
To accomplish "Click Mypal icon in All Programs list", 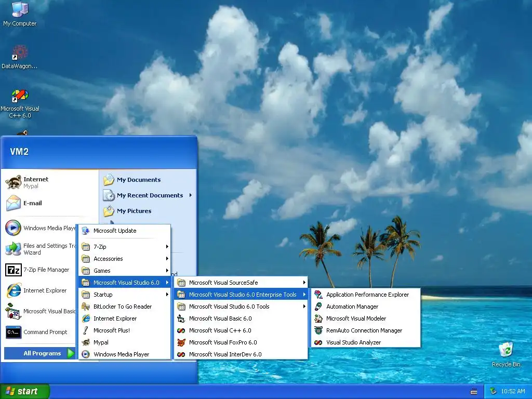I will (86, 342).
